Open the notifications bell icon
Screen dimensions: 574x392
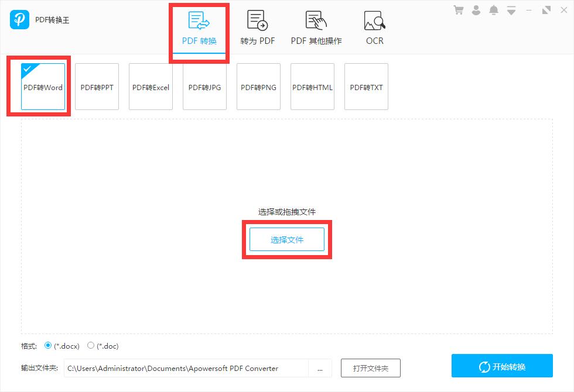pyautogui.click(x=494, y=9)
